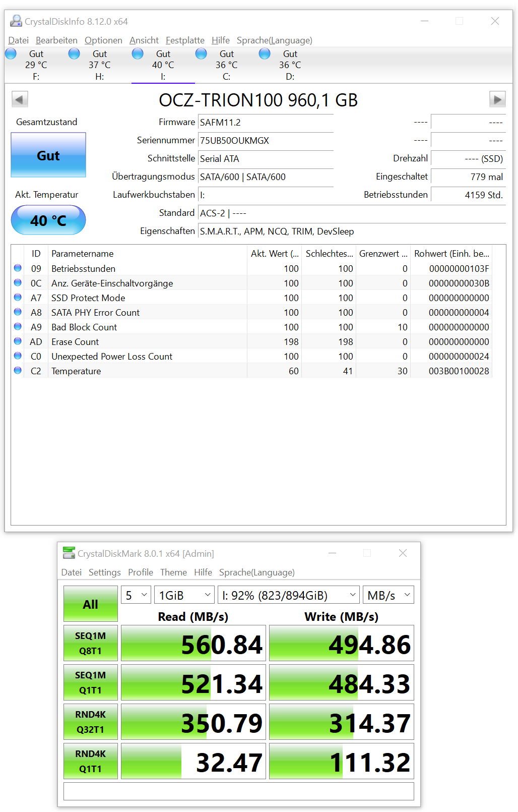Start RND4K Q32T1 benchmark
This screenshot has width=518, height=812.
tap(91, 722)
